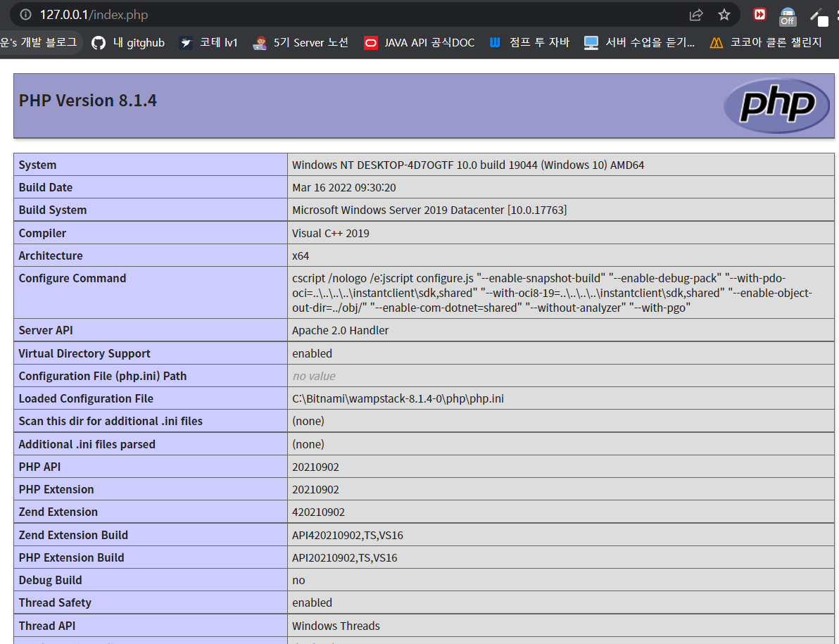Click the Debug Build label
The width and height of the screenshot is (839, 644).
50,580
